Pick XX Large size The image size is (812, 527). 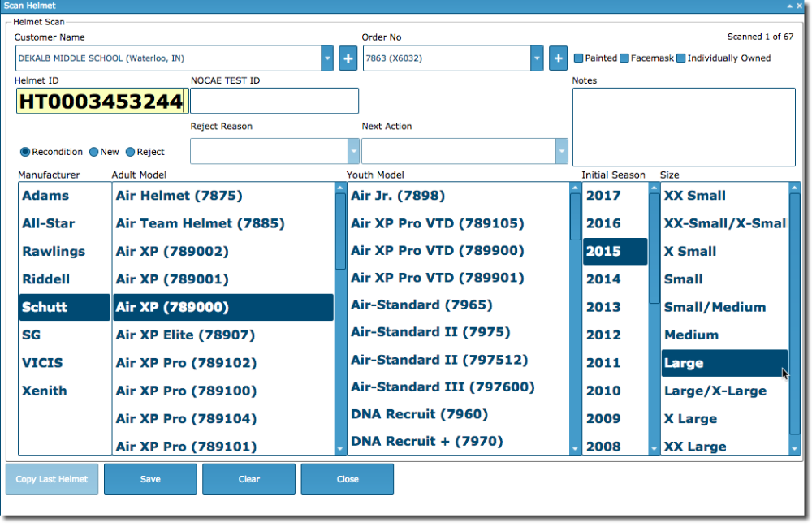(x=725, y=447)
